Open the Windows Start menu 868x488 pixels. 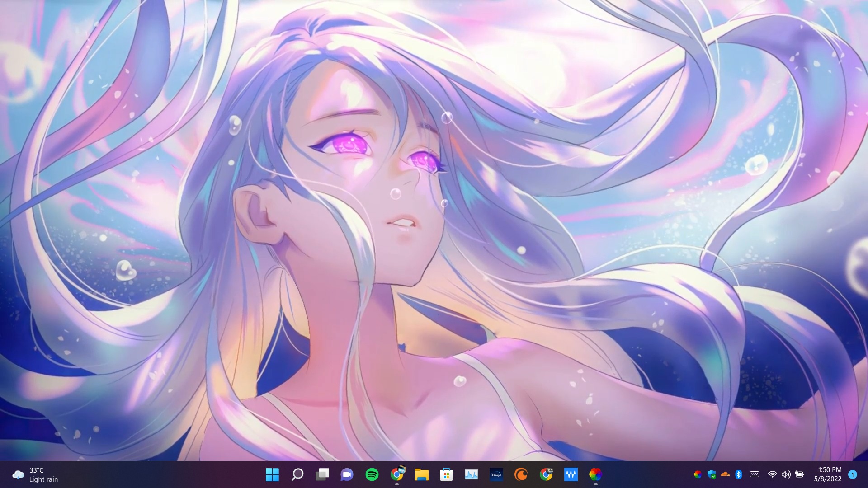pos(272,474)
